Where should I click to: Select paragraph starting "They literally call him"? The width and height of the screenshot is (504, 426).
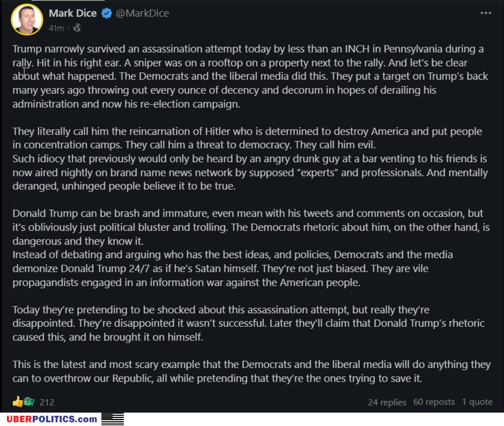(250, 159)
